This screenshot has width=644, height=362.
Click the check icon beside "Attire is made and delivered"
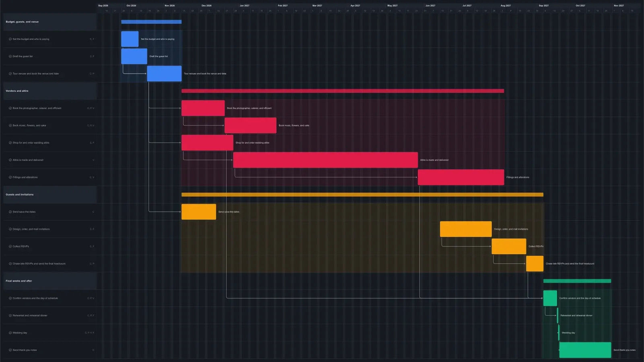(x=10, y=160)
